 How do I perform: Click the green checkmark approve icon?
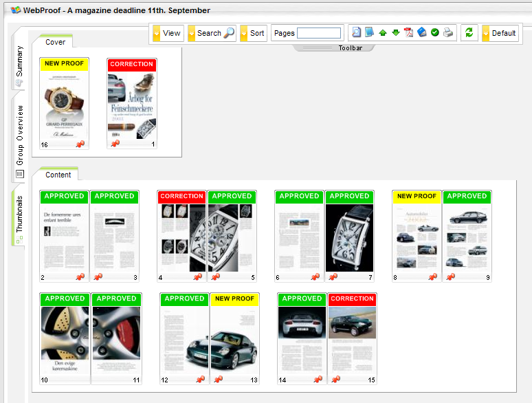[x=435, y=33]
